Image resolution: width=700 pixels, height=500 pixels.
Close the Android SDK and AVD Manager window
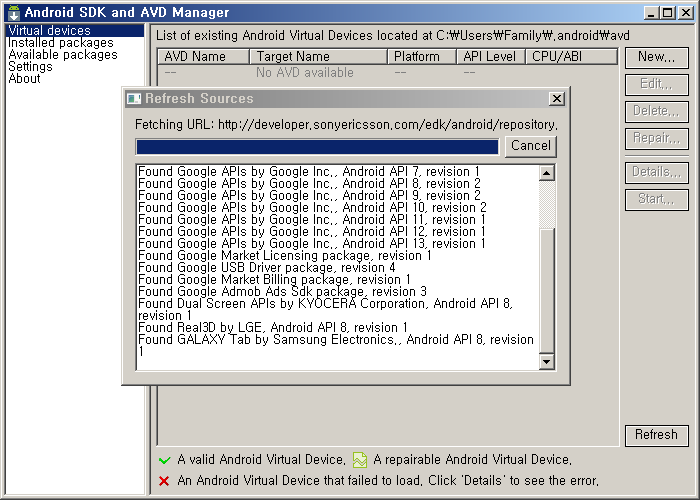685,12
